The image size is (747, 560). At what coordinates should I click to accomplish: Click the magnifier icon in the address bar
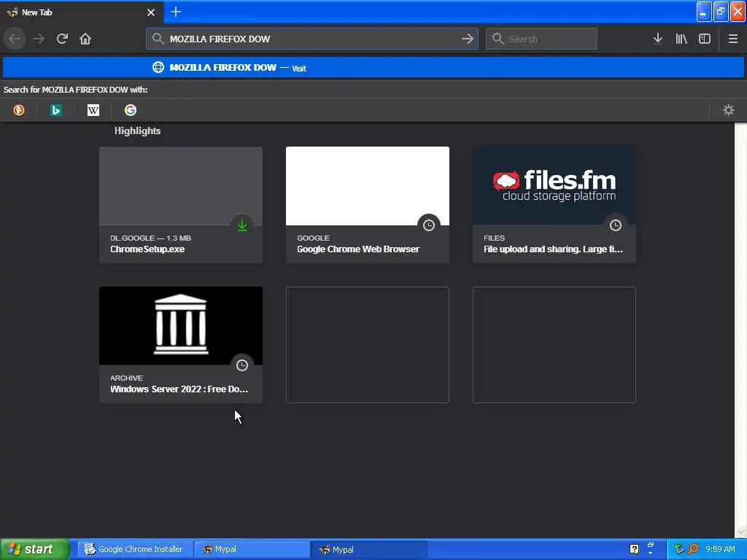coord(158,39)
